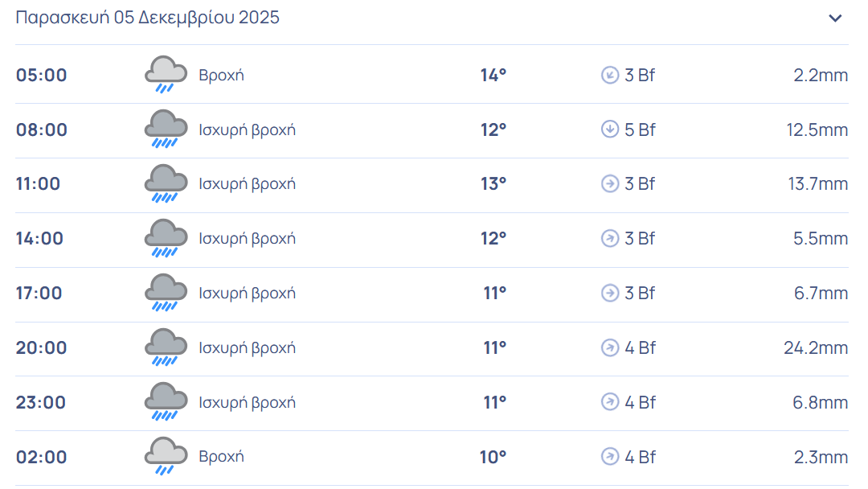
Task: Click the 14° temperature at 05:00
Action: (x=493, y=76)
